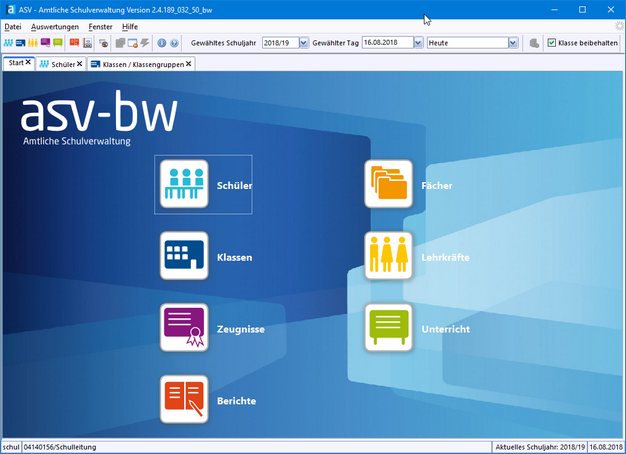
Task: Open the Klassen module icon
Action: tap(184, 257)
